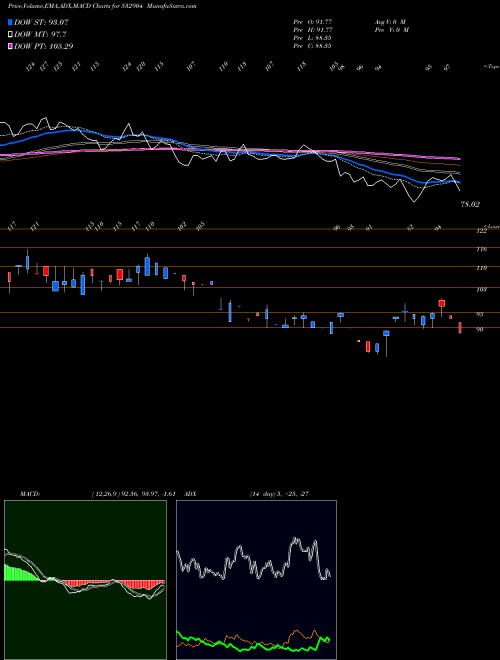Viewport: 500px width, 660px height.
Task: Click the 90 price axis label
Action: [479, 330]
